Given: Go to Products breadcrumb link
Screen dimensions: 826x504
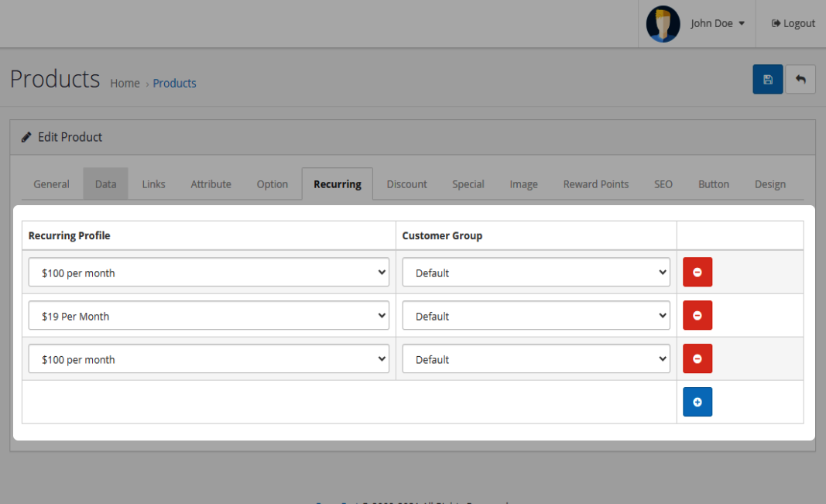Looking at the screenshot, I should pyautogui.click(x=174, y=84).
